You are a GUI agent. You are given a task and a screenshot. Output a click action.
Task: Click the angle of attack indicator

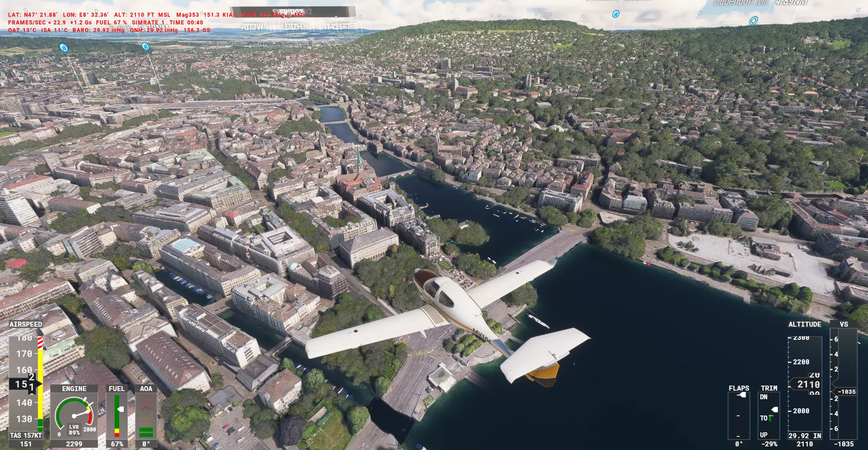pos(146,416)
